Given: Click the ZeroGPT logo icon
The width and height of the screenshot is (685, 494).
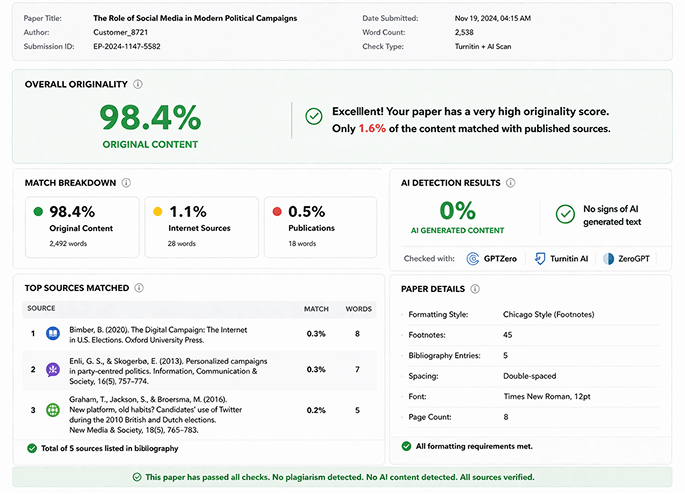Looking at the screenshot, I should point(607,258).
